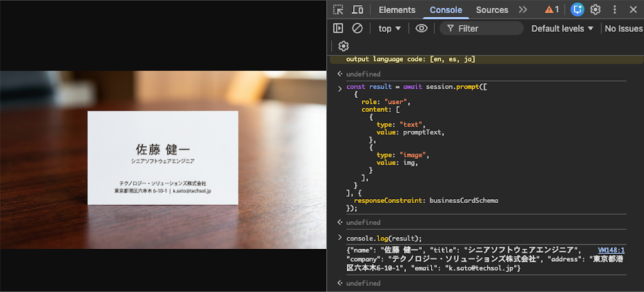The width and height of the screenshot is (644, 292).
Task: Open the VM148:1 source link
Action: (611, 250)
